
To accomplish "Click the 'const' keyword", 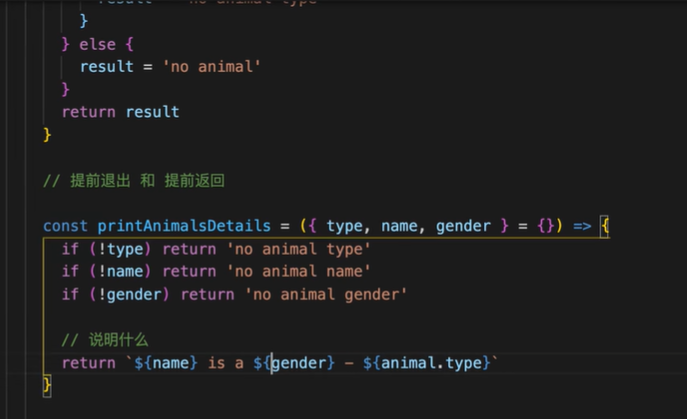I will pos(65,226).
